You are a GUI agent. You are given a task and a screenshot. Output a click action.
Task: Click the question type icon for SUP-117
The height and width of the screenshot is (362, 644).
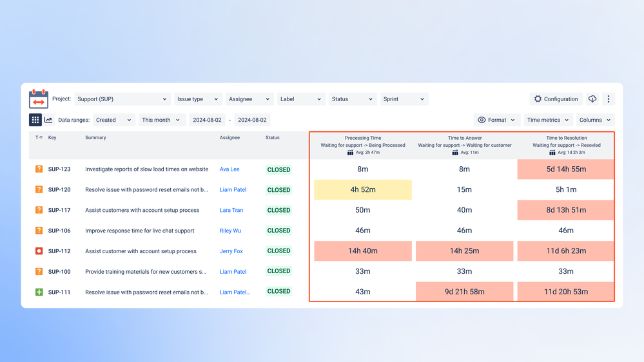39,210
